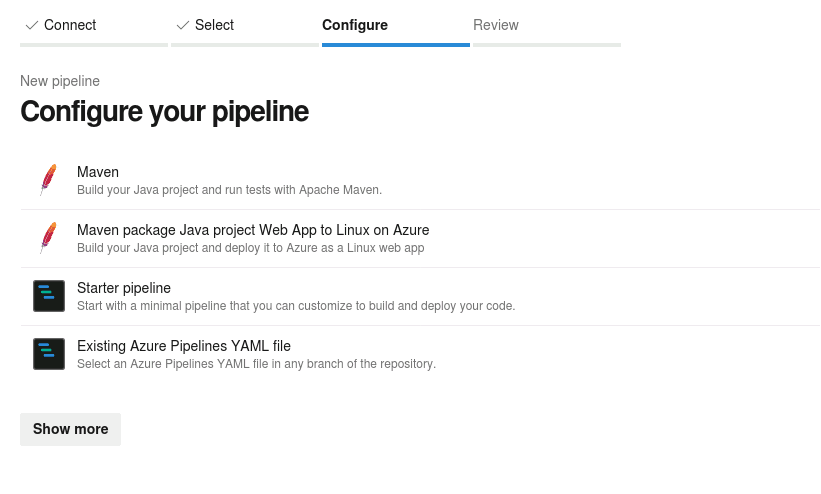Screen dimensions: 821x494
Task: Click the Existing Azure Pipelines YAML file icon
Action: point(49,354)
